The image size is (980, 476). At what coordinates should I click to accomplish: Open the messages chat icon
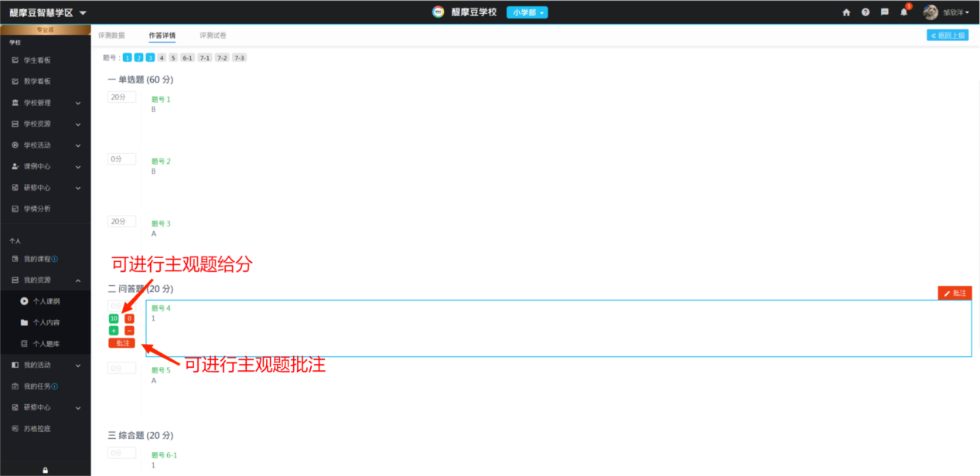click(885, 12)
